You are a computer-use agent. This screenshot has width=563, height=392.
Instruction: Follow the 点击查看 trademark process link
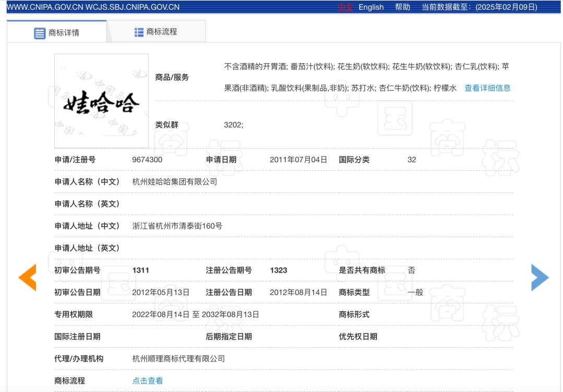[x=148, y=381]
